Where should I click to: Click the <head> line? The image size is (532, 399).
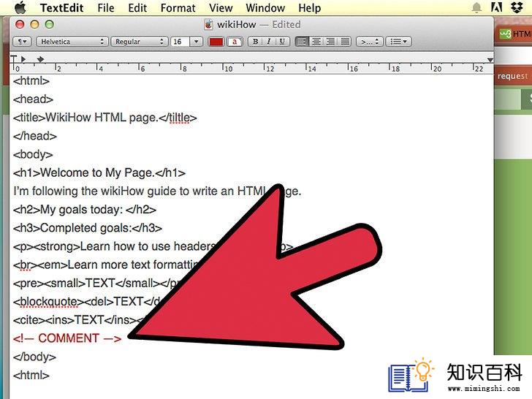click(x=34, y=99)
